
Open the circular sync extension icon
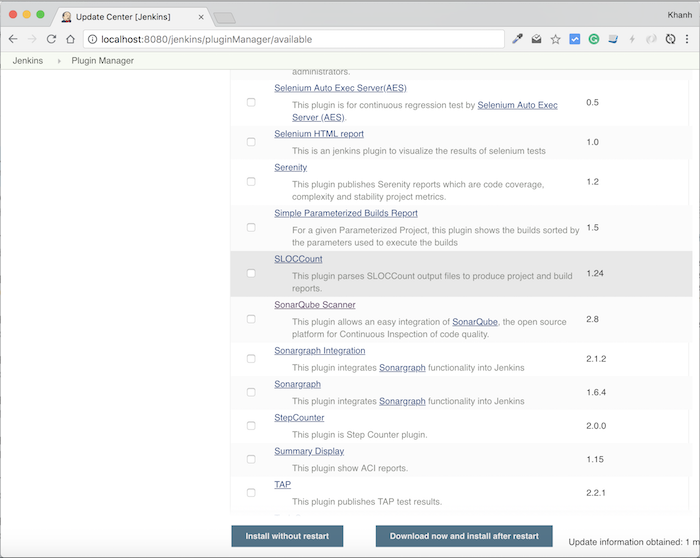pos(670,39)
